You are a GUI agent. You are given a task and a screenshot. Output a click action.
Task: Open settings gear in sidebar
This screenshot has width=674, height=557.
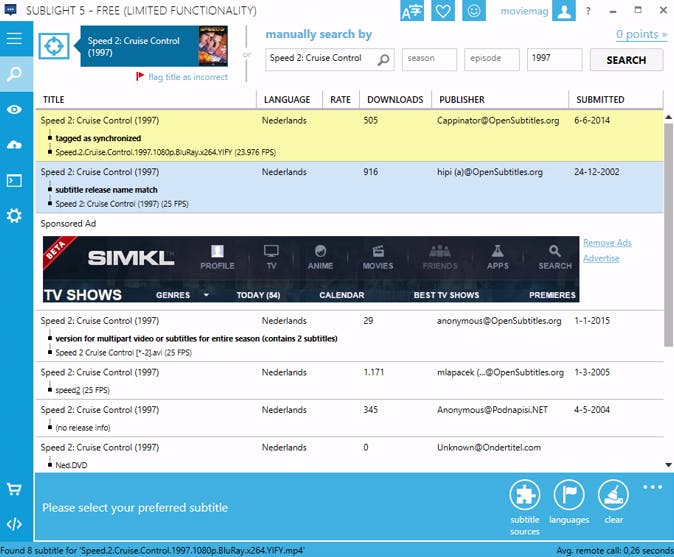[14, 215]
